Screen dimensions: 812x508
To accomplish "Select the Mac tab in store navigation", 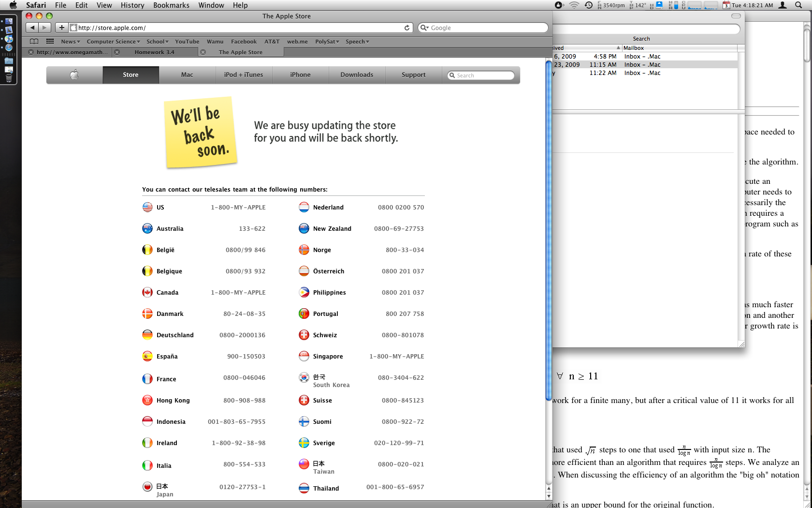I will [x=187, y=75].
